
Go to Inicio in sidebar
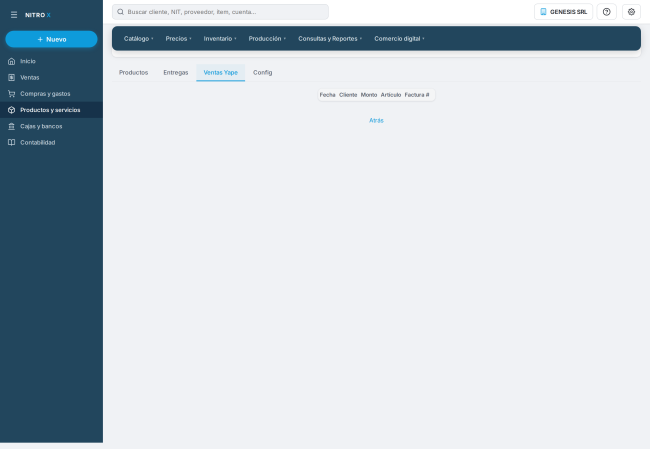click(51, 61)
